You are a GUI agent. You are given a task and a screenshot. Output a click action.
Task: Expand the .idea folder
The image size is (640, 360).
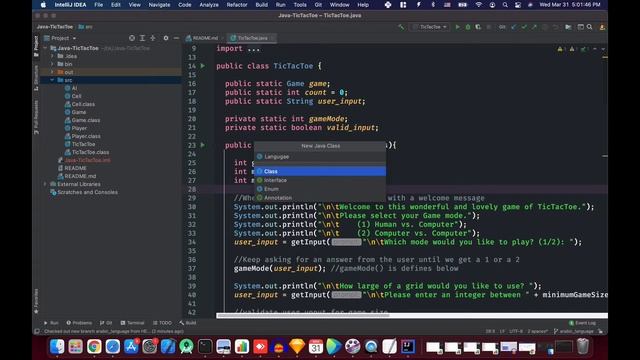tap(52, 56)
